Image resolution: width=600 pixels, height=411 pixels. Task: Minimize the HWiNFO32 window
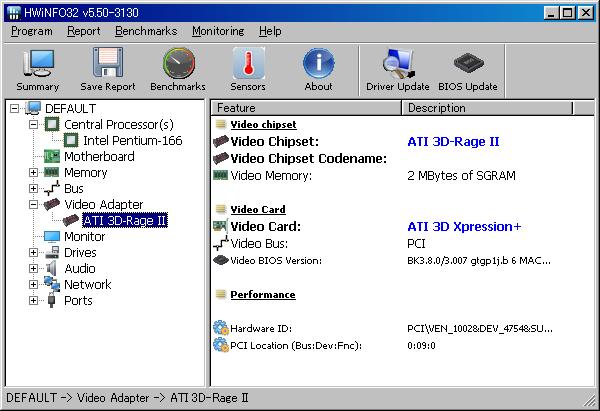coord(551,13)
